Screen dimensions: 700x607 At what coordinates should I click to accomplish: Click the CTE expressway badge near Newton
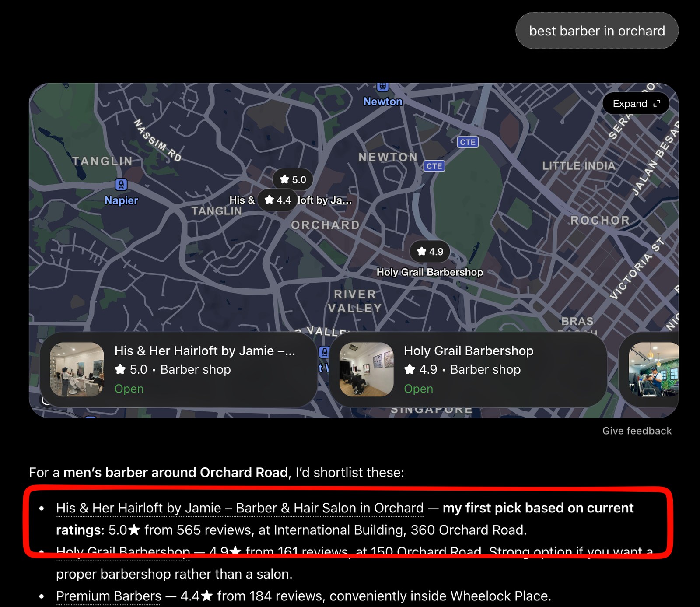[x=434, y=166]
